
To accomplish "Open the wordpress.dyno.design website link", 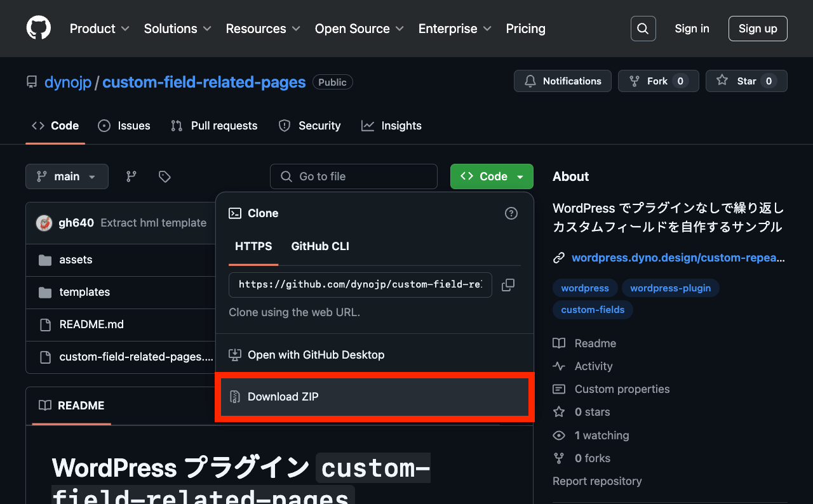I will point(678,258).
